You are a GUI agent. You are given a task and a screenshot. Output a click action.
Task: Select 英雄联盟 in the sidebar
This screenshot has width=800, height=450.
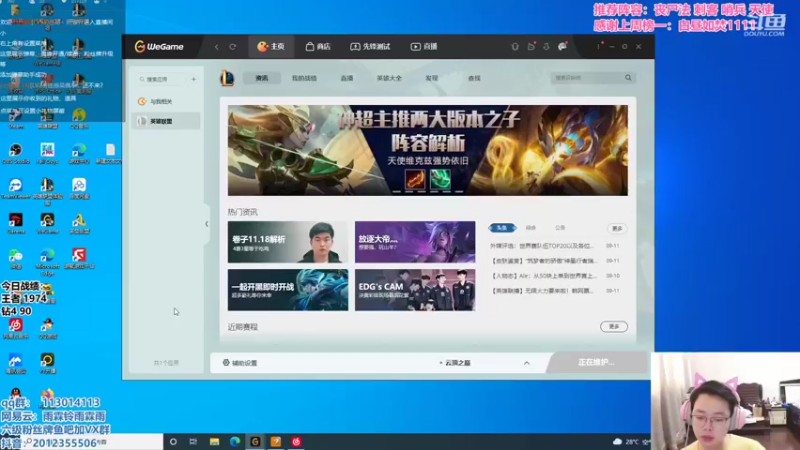tap(165, 121)
